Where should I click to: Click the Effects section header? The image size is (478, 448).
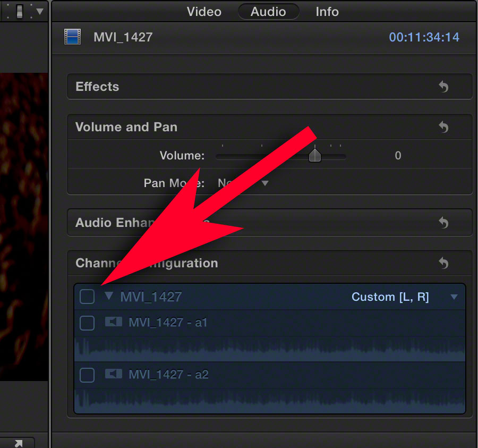click(x=269, y=87)
